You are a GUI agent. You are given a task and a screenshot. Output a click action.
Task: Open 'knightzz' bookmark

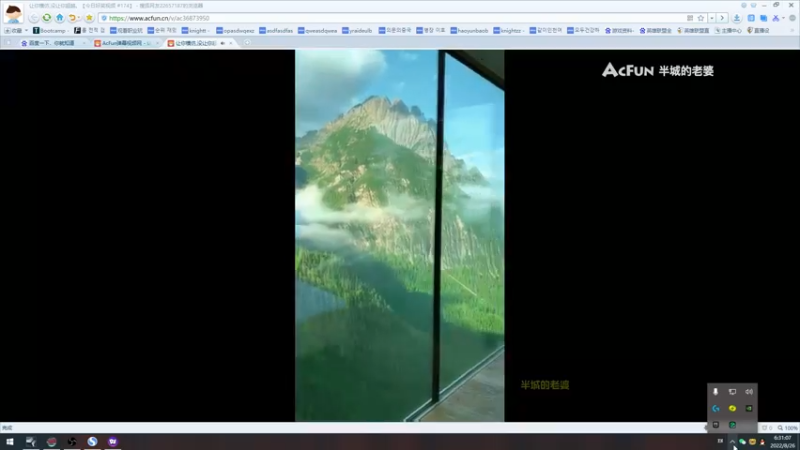(509, 31)
